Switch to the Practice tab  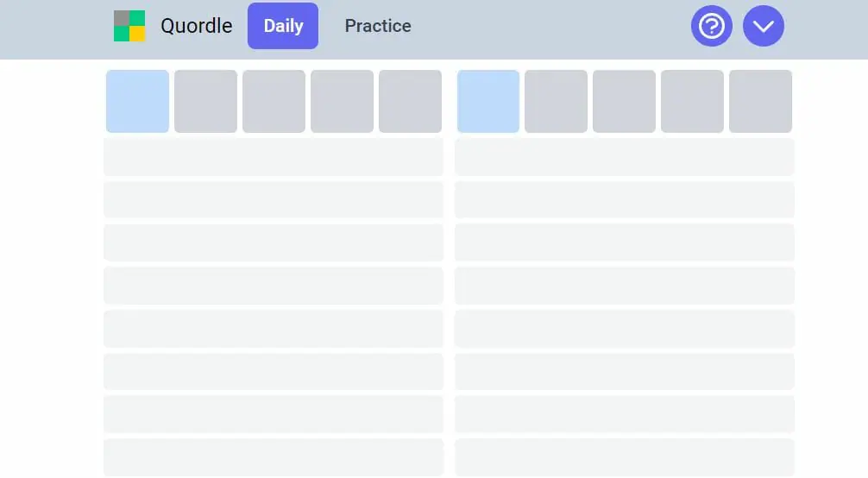pyautogui.click(x=378, y=26)
